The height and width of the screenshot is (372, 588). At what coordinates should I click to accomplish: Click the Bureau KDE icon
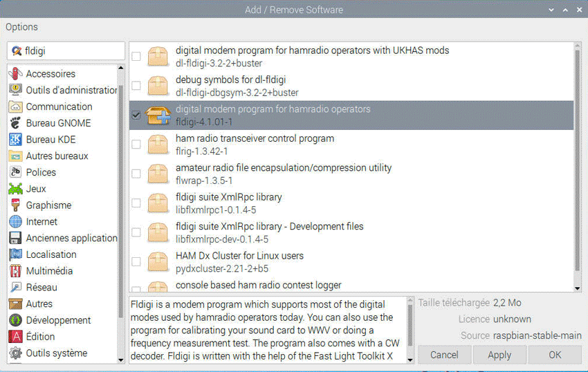[15, 140]
